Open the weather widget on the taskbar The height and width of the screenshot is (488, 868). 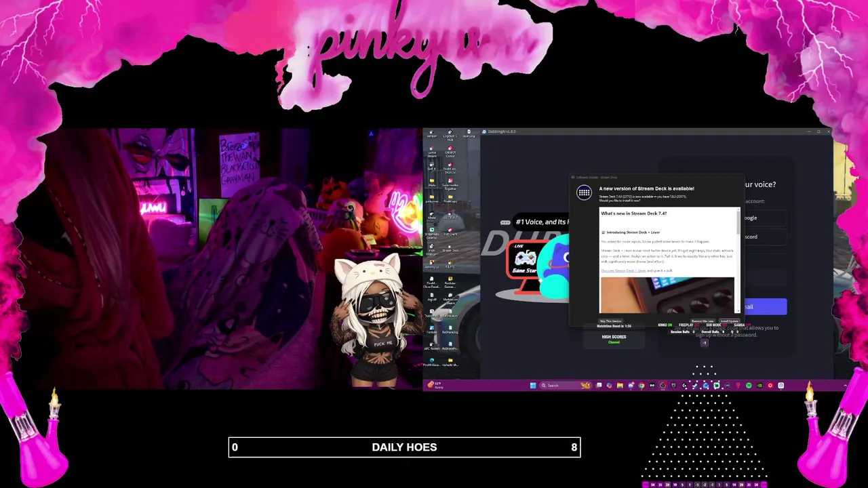[x=435, y=385]
